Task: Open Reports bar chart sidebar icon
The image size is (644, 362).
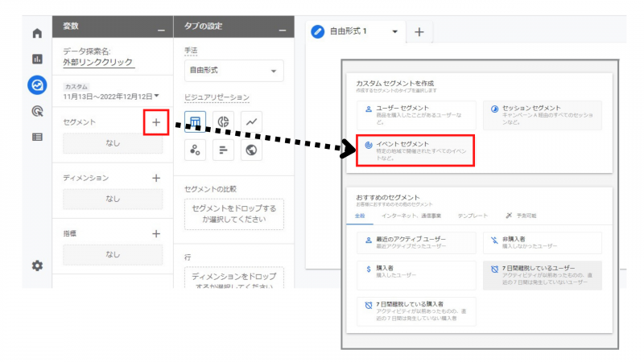Action: pos(36,59)
